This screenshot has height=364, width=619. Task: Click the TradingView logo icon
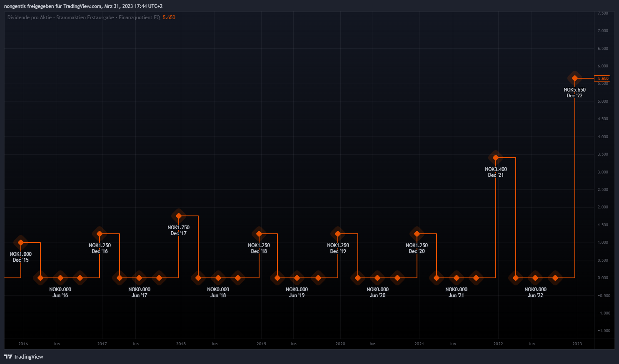pyautogui.click(x=8, y=357)
